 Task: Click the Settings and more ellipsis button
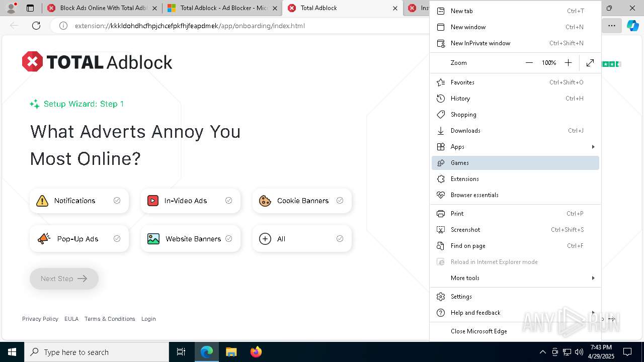pos(612,26)
